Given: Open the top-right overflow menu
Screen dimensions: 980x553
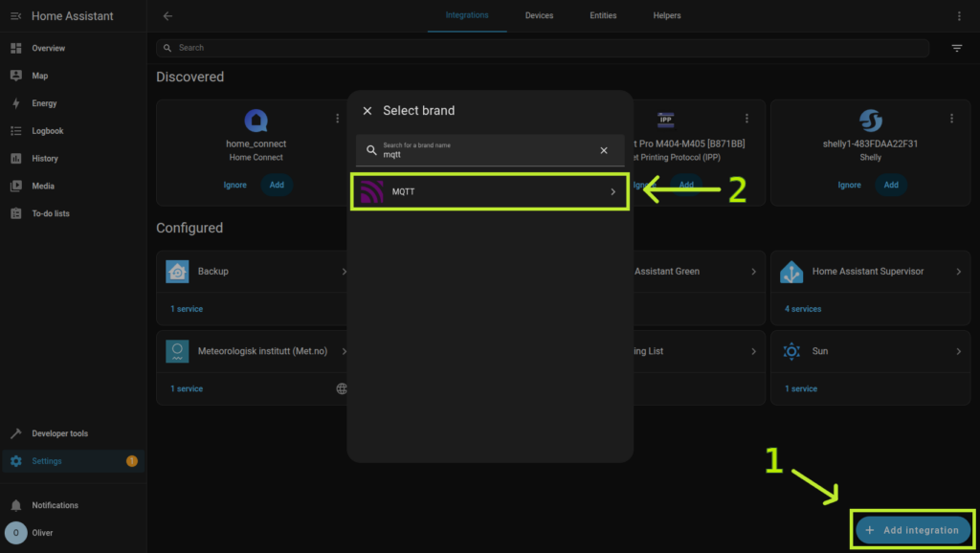Looking at the screenshot, I should (959, 16).
